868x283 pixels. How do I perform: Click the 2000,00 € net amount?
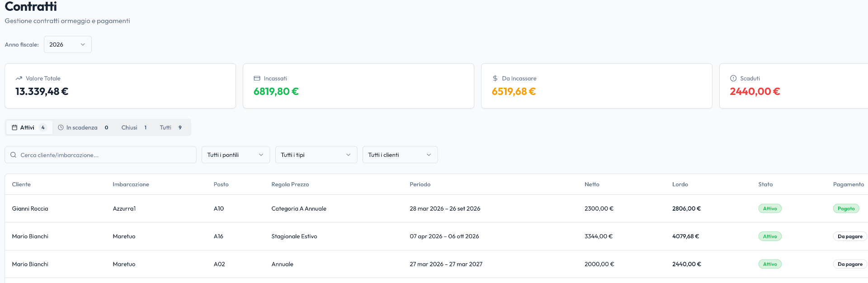click(599, 264)
